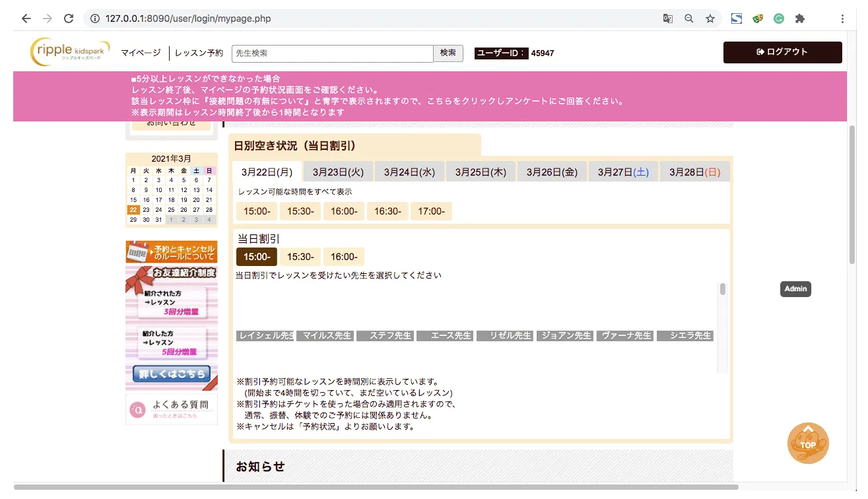Click the よくある質問 FAQ banner
Viewport: 868px width, 499px height.
(x=172, y=409)
